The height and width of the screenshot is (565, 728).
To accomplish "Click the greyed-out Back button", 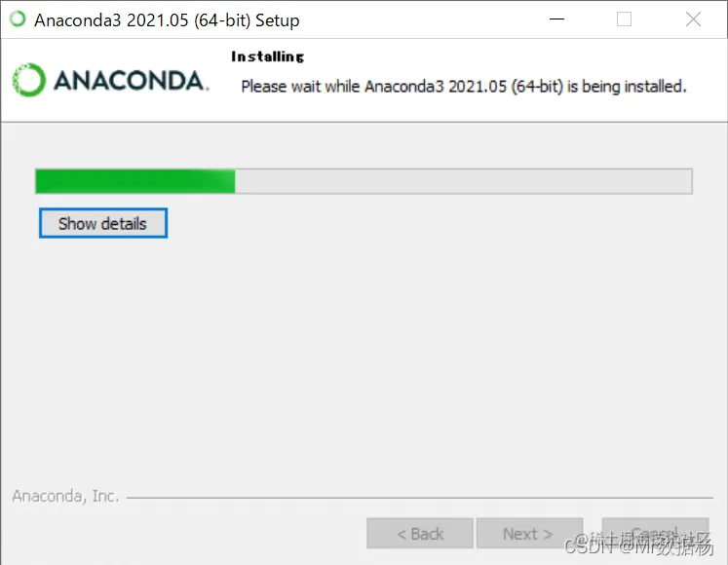I will (420, 534).
